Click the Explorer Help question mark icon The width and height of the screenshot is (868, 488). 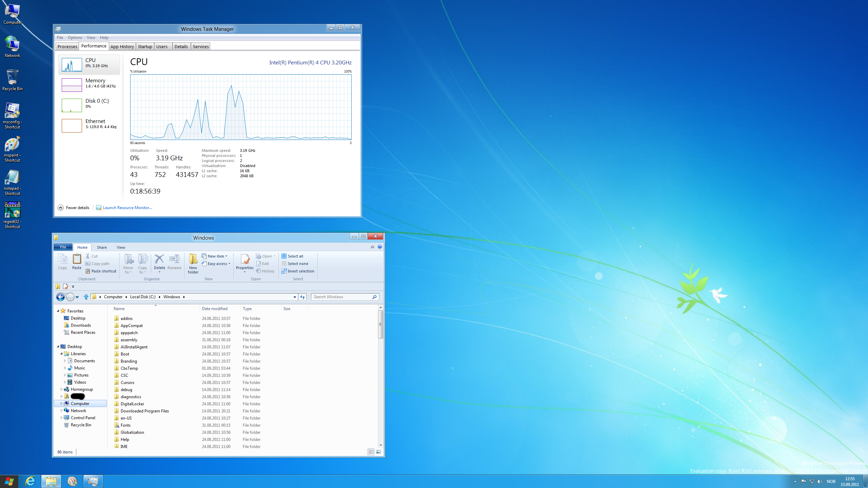tap(380, 247)
